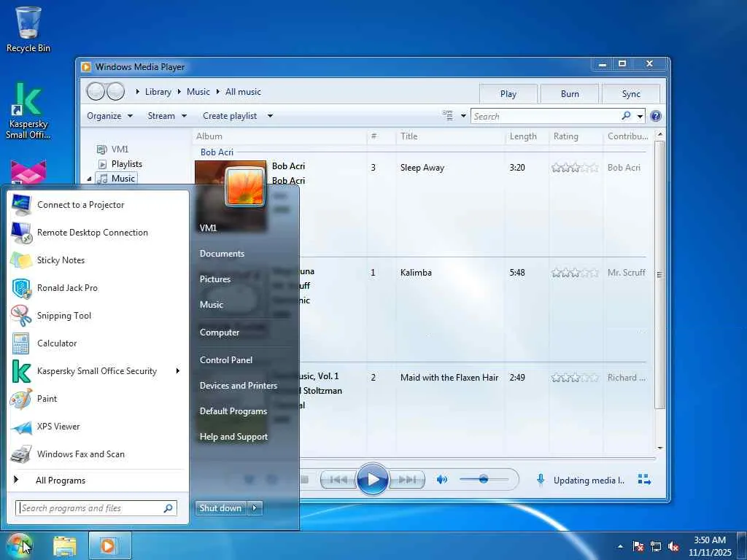Launch Remote Desktop Connection
Viewport: 747px width, 560px height.
coord(98,233)
